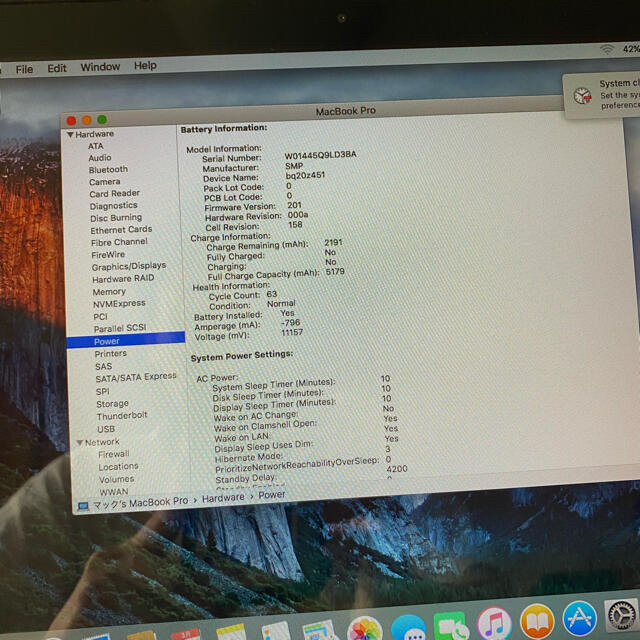640x640 pixels.
Task: Select NVMExpress in the sidebar
Action: point(119,304)
